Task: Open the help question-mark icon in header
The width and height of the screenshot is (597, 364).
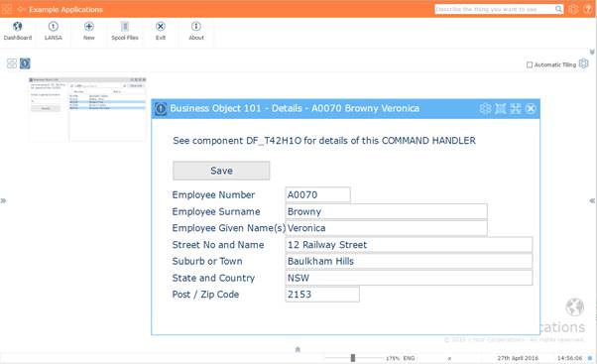Action: [588, 9]
